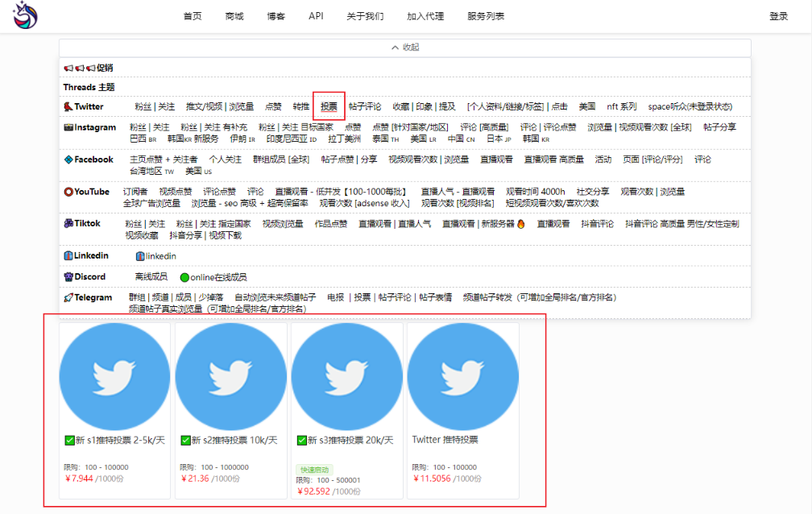The image size is (812, 514).
Task: Open Instagram 评论 [高质量] subcategory
Action: (484, 127)
